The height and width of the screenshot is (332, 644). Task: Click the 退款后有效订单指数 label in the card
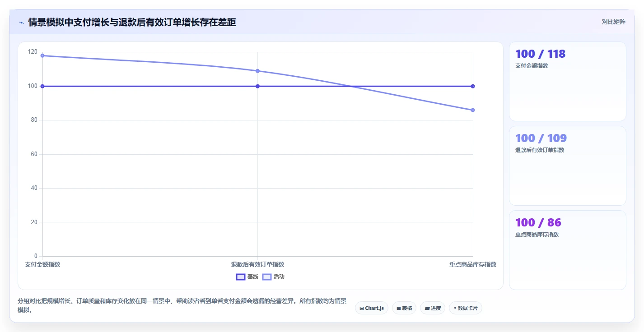coord(540,150)
